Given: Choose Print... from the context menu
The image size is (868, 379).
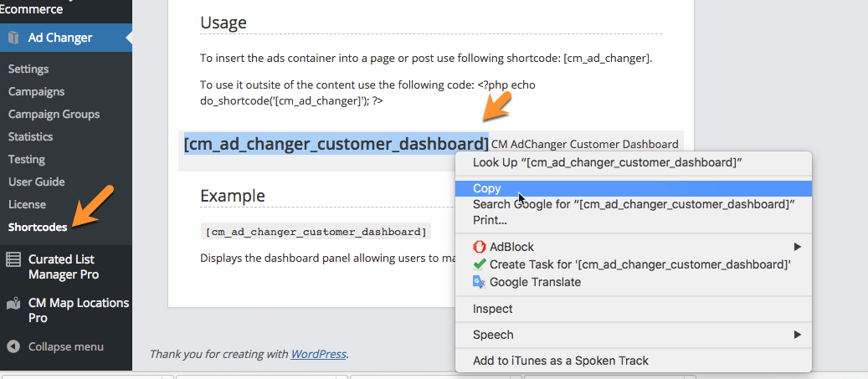Looking at the screenshot, I should coord(490,220).
